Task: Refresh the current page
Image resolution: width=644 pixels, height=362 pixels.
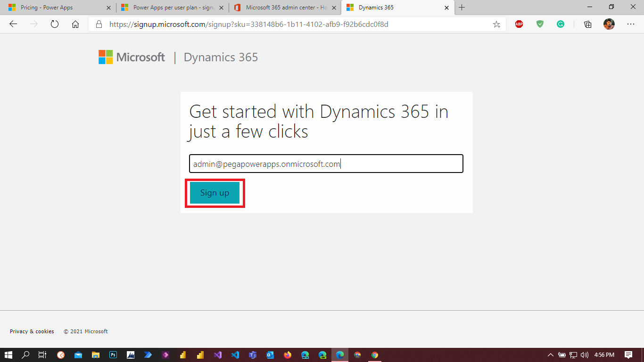Action: click(55, 25)
